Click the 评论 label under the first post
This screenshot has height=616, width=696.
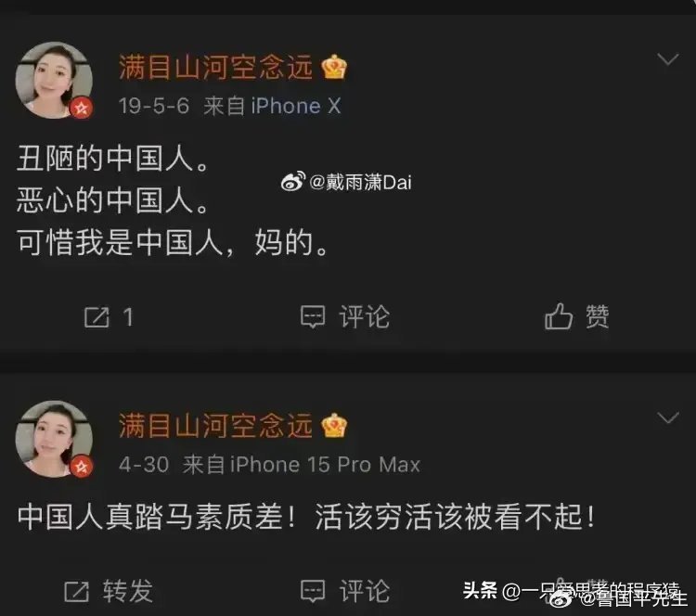click(x=365, y=317)
